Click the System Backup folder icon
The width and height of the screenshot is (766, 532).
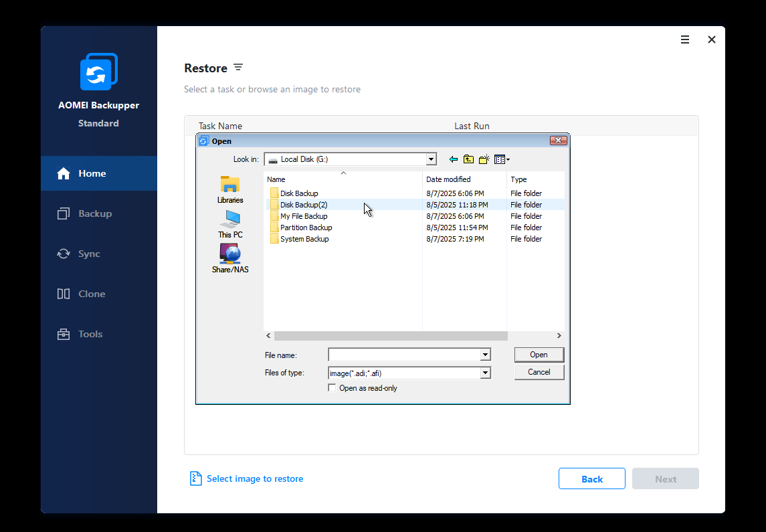point(274,239)
